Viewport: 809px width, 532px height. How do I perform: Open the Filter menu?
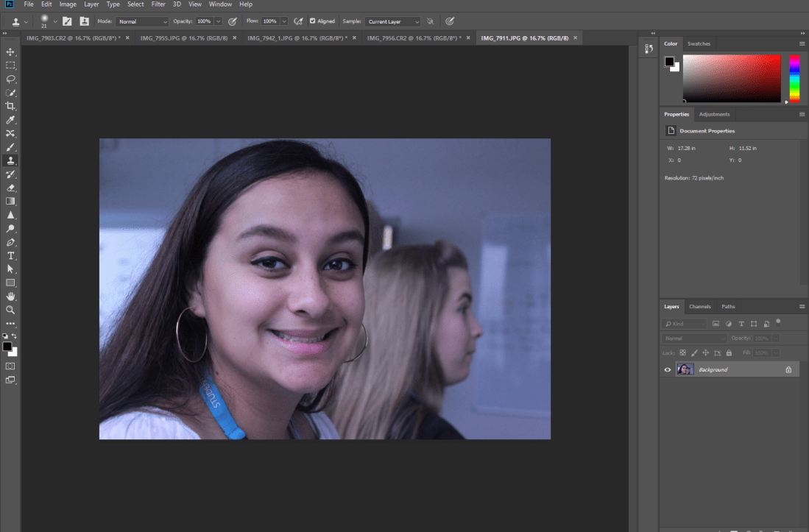pyautogui.click(x=158, y=4)
